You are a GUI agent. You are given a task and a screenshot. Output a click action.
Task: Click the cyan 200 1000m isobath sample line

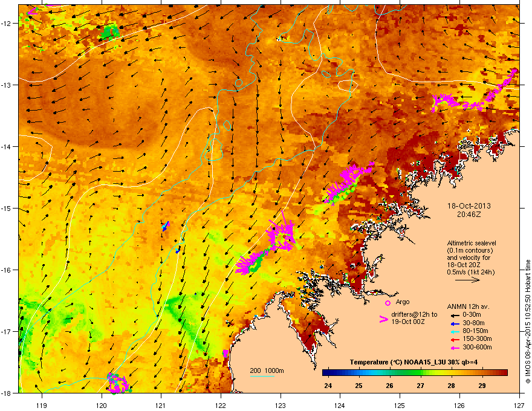[x=262, y=376]
